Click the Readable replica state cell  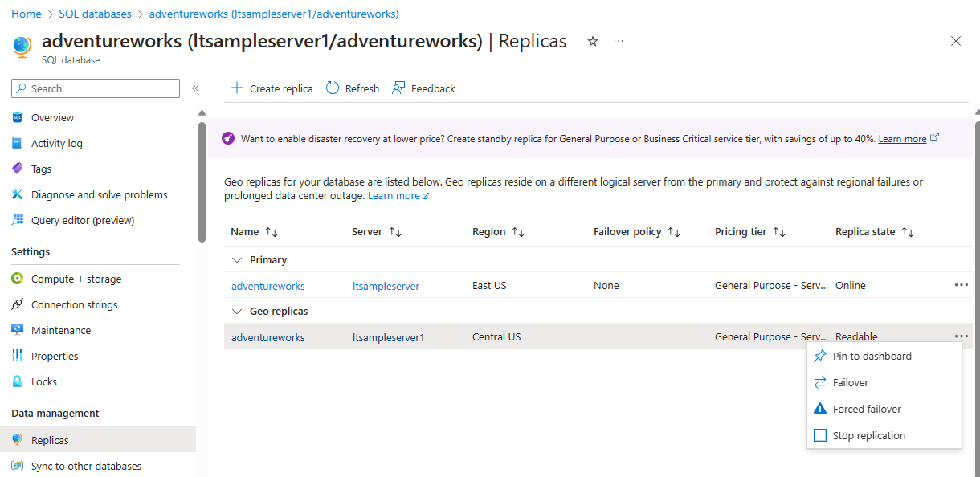coord(856,337)
